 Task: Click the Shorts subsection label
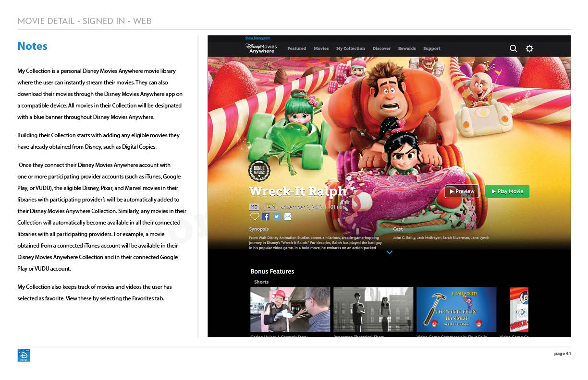[x=261, y=282]
